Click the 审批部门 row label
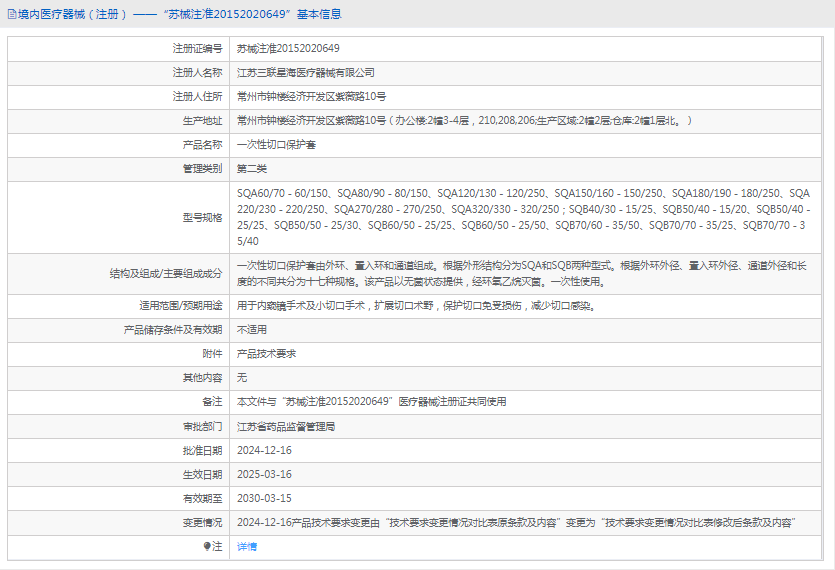 pyautogui.click(x=202, y=426)
